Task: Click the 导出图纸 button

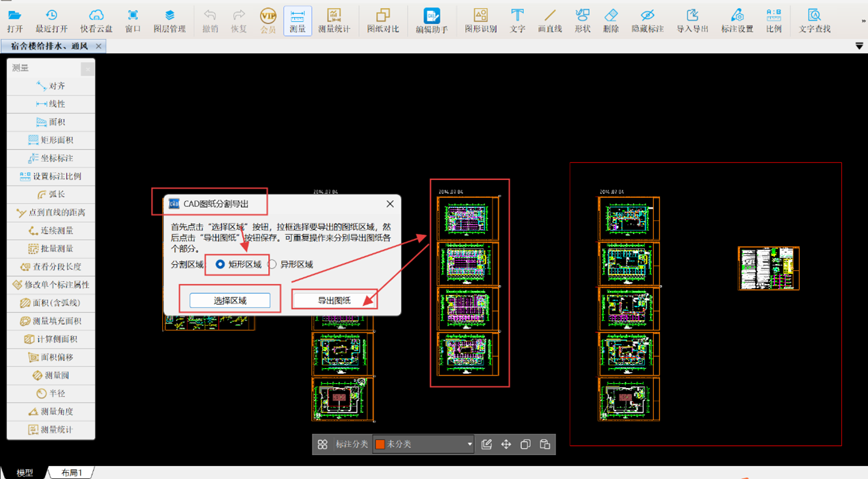Action: tap(334, 300)
